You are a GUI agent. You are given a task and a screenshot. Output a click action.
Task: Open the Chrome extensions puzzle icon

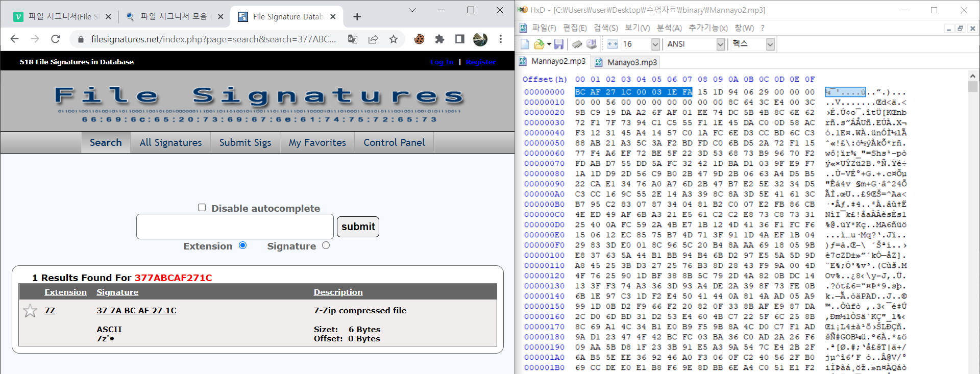coord(439,39)
